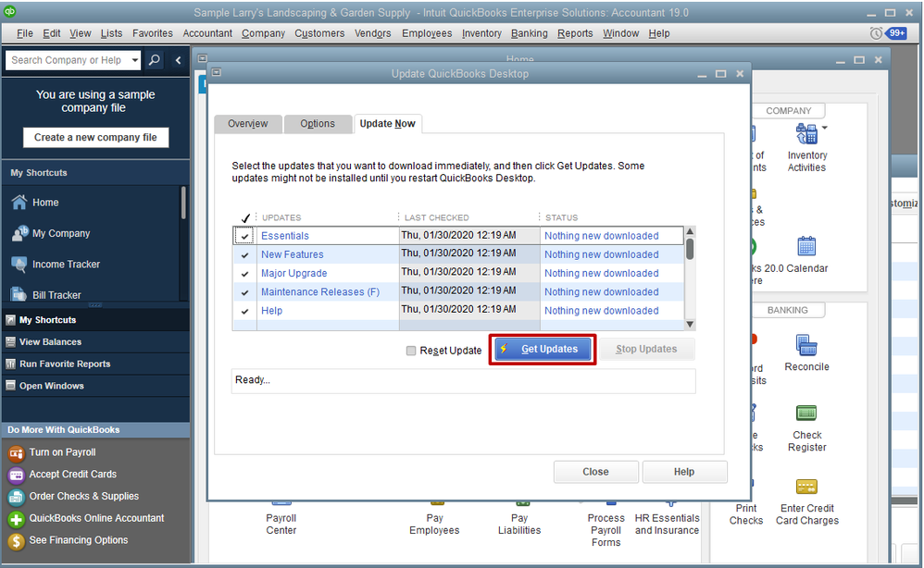
Task: Expand the search box dropdown arrow
Action: click(x=134, y=60)
